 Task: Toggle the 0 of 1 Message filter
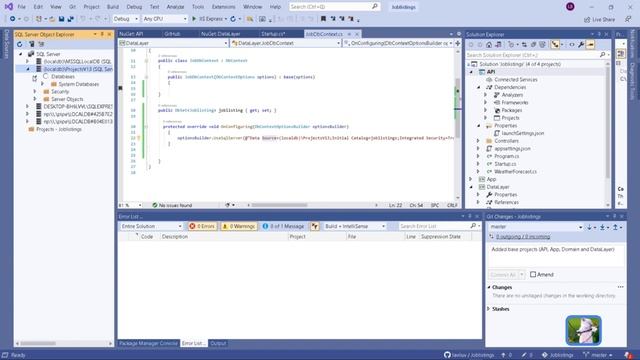coord(284,226)
